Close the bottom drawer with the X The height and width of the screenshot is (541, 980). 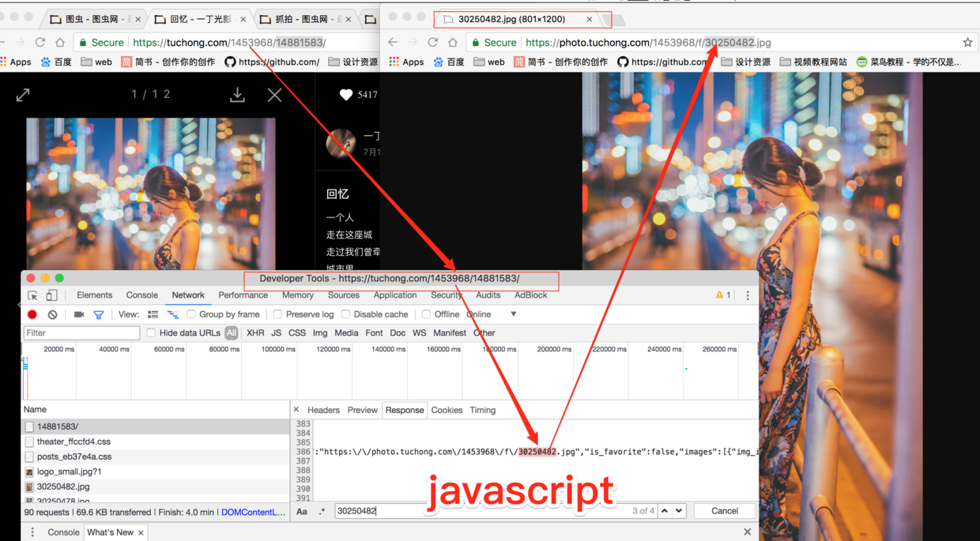[748, 532]
